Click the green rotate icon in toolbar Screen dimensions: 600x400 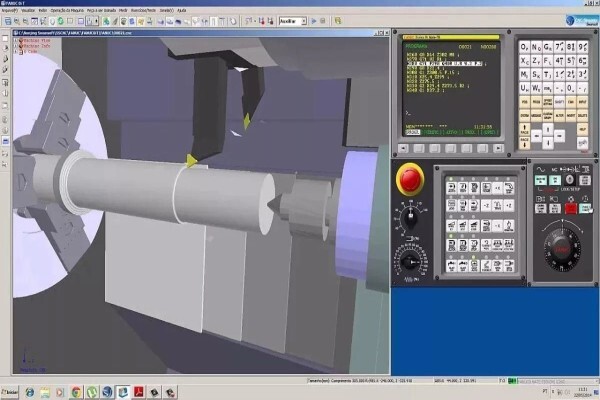pos(60,21)
